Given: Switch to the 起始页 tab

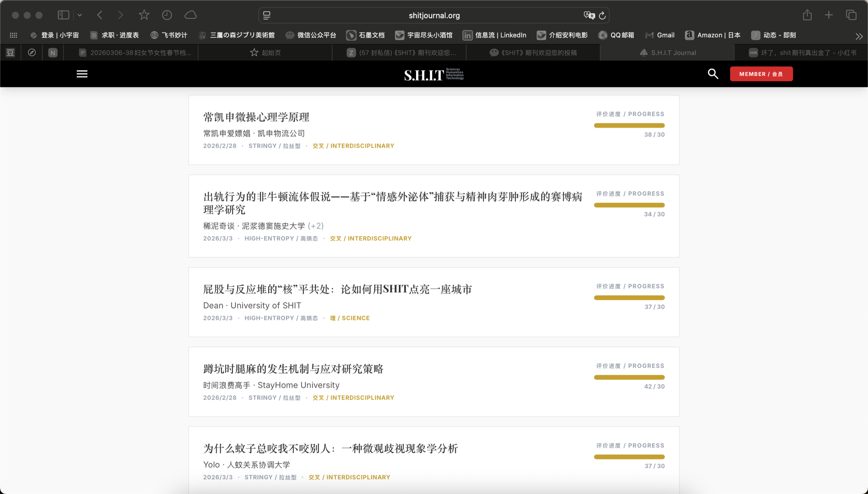Looking at the screenshot, I should (265, 53).
